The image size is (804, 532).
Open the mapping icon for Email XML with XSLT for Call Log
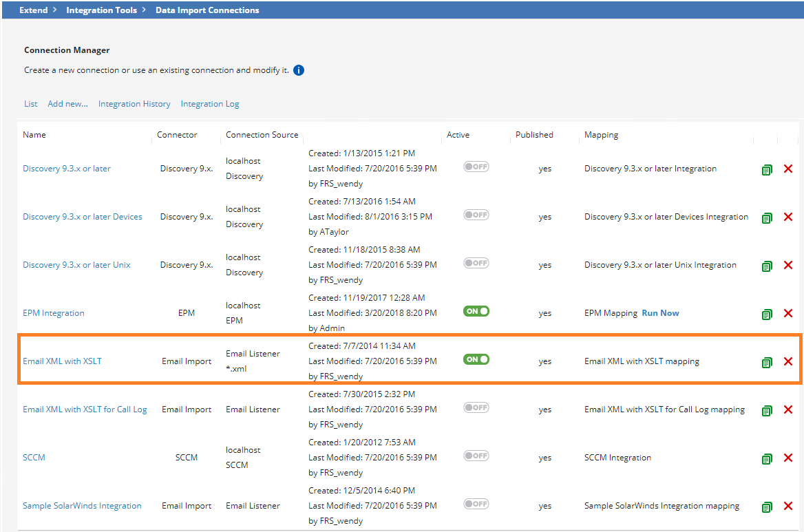[767, 410]
